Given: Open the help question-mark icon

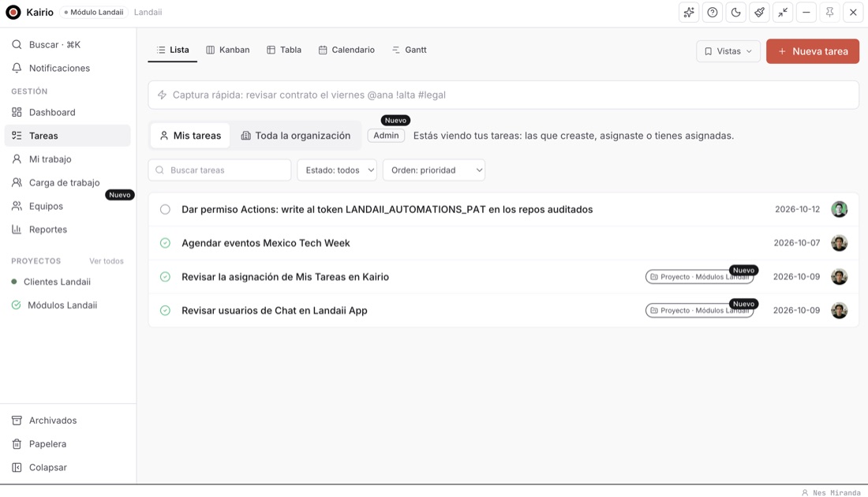Looking at the screenshot, I should [x=713, y=12].
